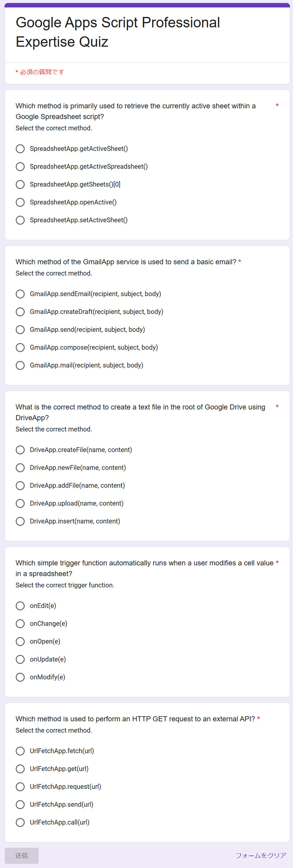The width and height of the screenshot is (293, 868).
Task: Click the フォームをクリア clear form link
Action: [x=261, y=855]
